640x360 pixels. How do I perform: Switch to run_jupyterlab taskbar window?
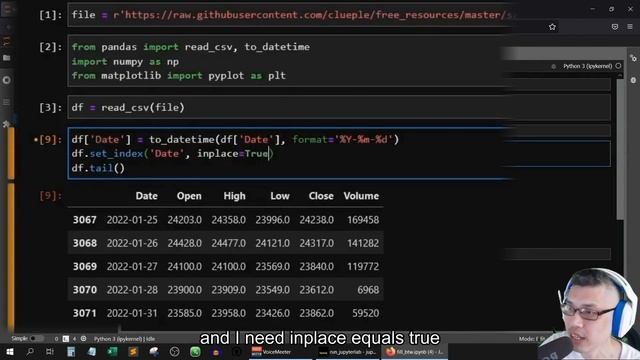click(x=348, y=351)
